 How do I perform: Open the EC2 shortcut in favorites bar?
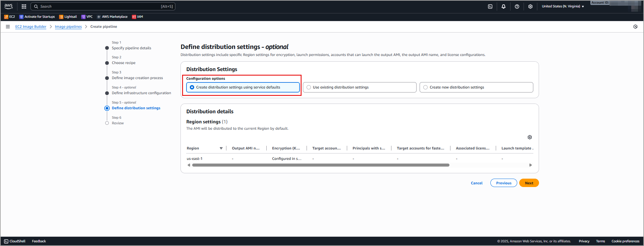click(x=10, y=17)
